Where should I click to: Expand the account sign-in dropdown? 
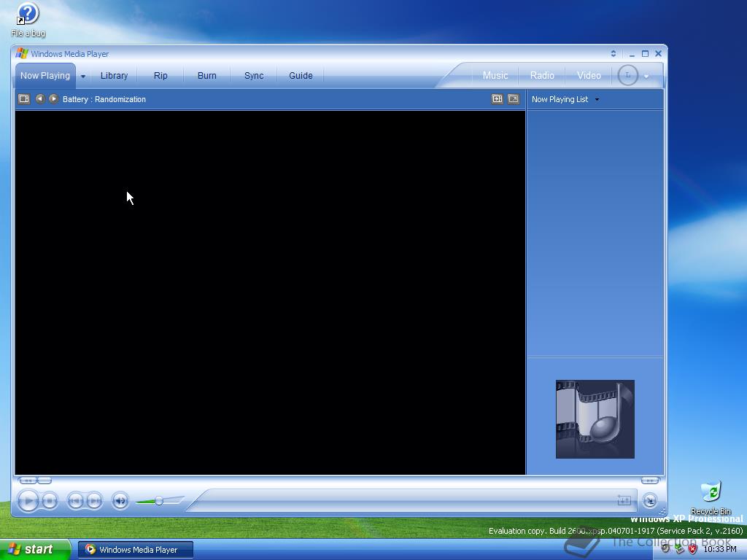(x=646, y=75)
